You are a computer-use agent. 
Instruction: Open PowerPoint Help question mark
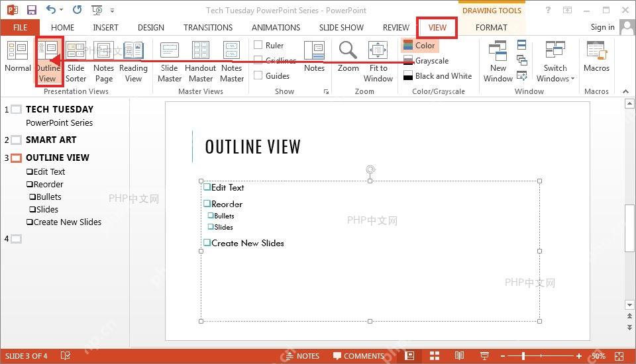pyautogui.click(x=548, y=10)
